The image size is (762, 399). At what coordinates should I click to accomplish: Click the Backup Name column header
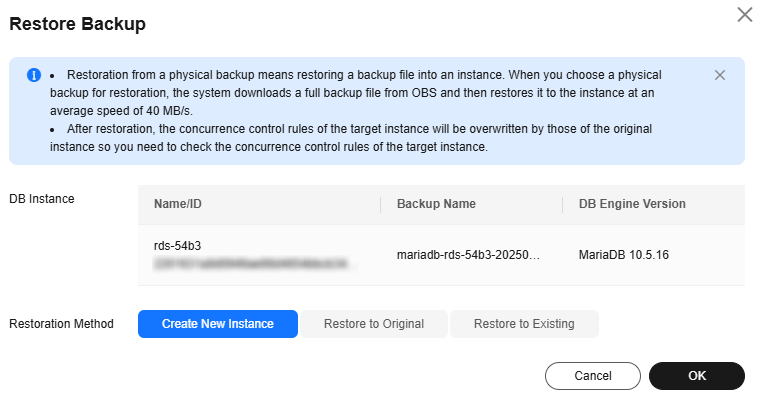[436, 204]
